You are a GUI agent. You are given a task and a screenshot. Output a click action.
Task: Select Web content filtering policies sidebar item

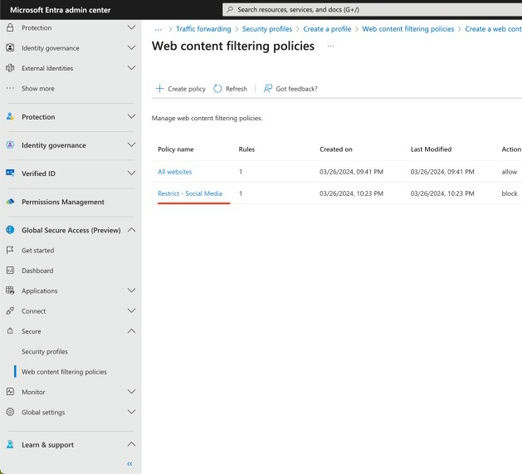[x=64, y=372]
